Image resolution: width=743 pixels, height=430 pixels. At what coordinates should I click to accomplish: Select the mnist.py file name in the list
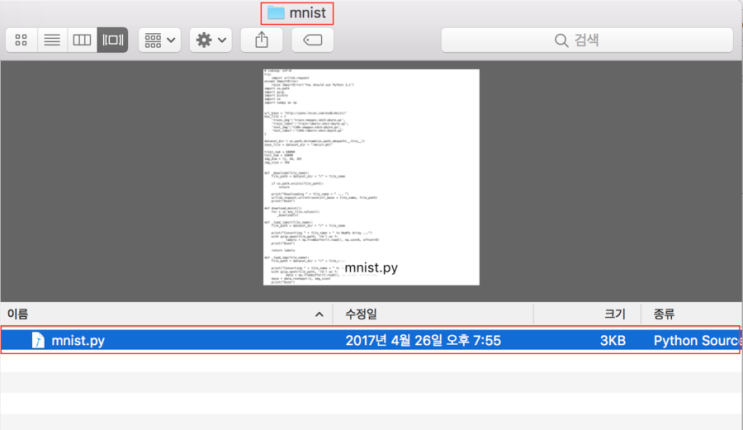pyautogui.click(x=78, y=340)
